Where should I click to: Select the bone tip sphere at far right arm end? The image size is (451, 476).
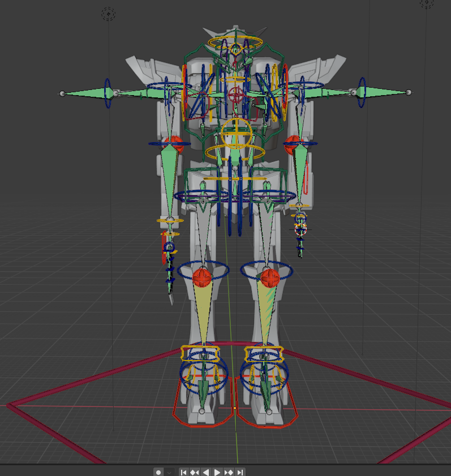[x=409, y=92]
